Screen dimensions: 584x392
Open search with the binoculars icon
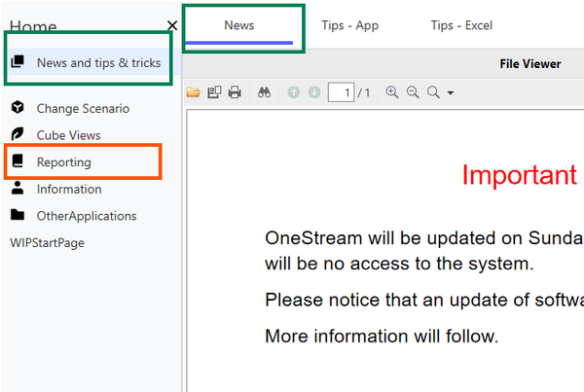pos(264,92)
